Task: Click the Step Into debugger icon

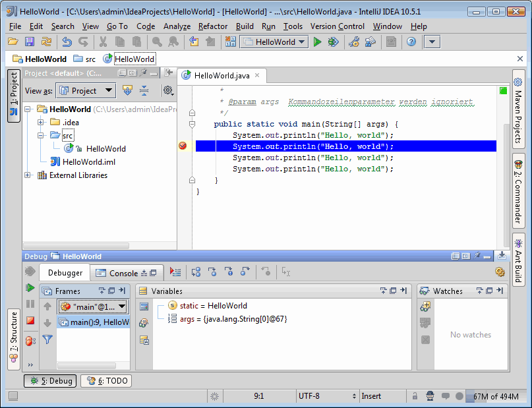Action: tap(212, 272)
